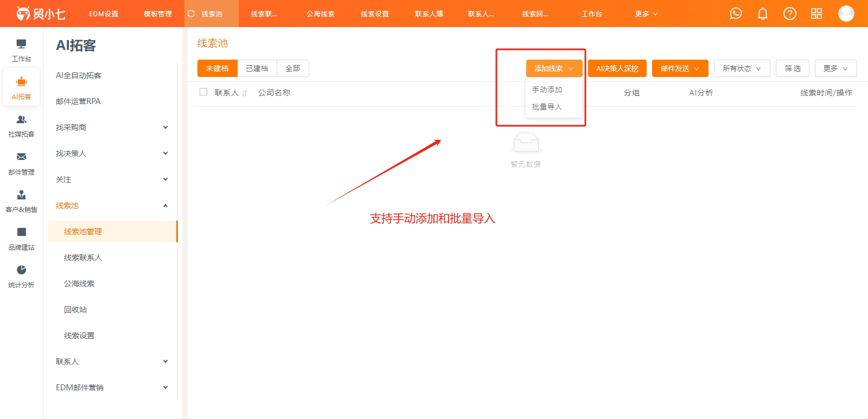This screenshot has height=419, width=868.
Task: Choose 手动添加 from the menu
Action: pos(553,89)
